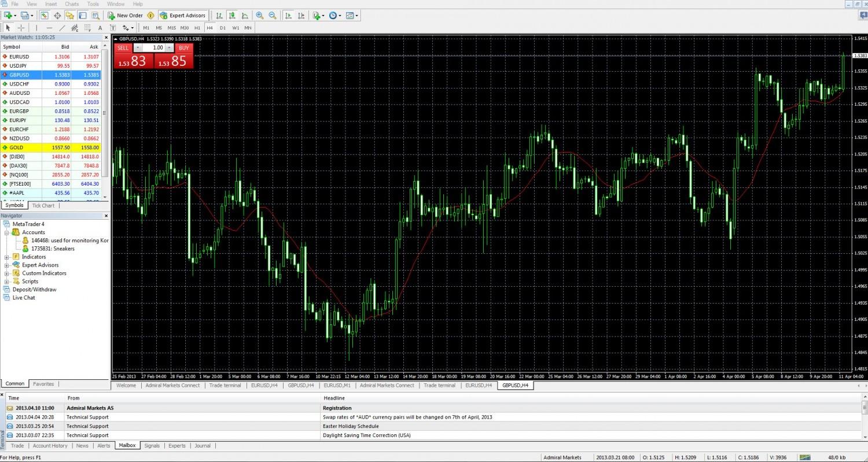
Task: Select the text tool (A icon)
Action: point(100,28)
